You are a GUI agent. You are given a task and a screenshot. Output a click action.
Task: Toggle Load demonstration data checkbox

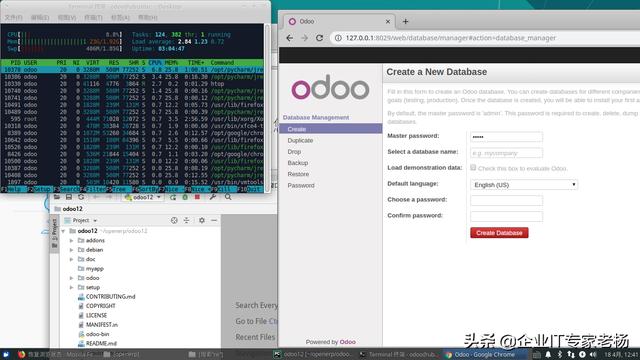click(x=473, y=167)
